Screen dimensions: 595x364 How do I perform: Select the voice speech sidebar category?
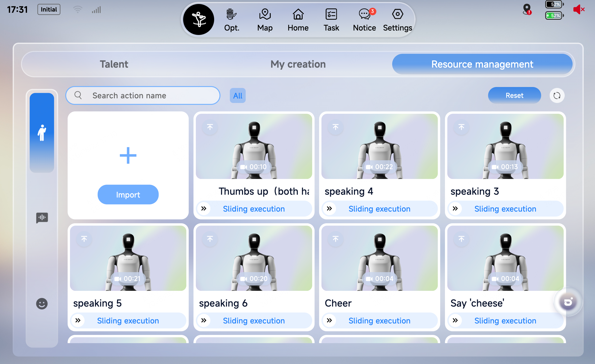(x=42, y=218)
